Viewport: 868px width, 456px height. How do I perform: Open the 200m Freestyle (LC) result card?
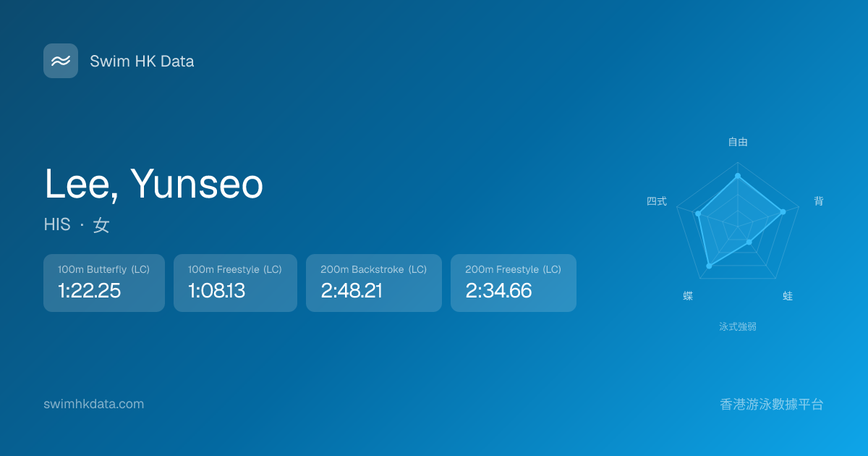514,283
